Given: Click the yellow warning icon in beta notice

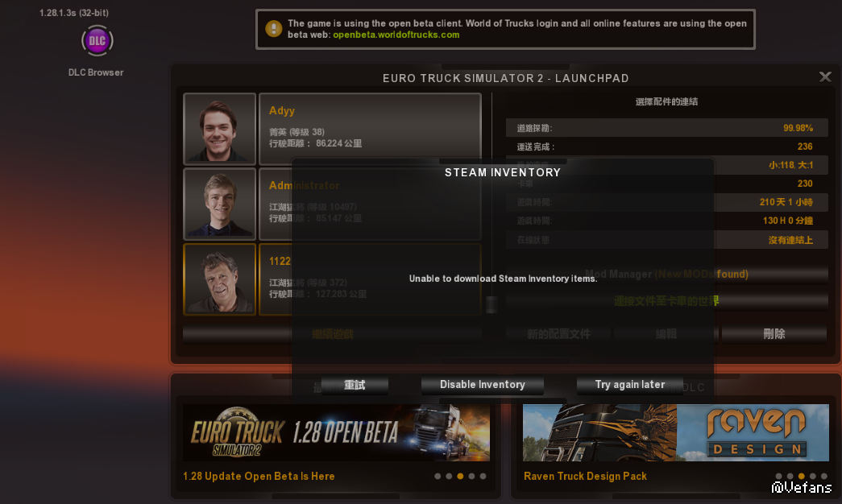Looking at the screenshot, I should [274, 28].
